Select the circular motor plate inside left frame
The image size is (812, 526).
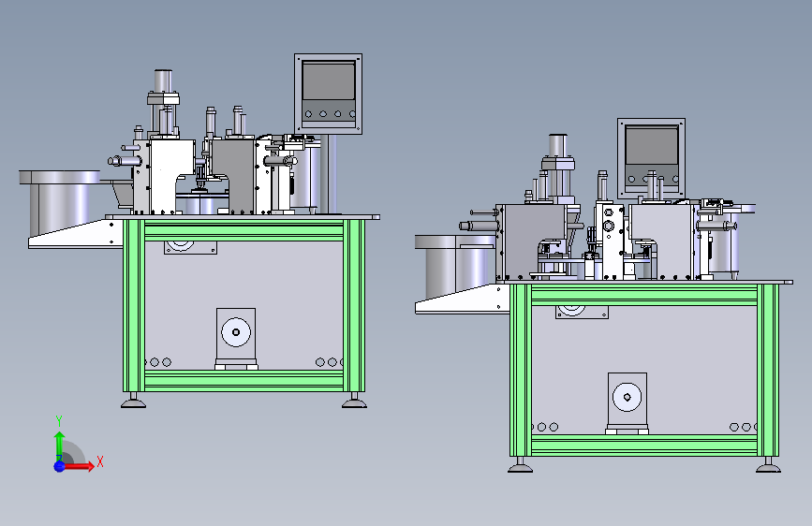[236, 332]
